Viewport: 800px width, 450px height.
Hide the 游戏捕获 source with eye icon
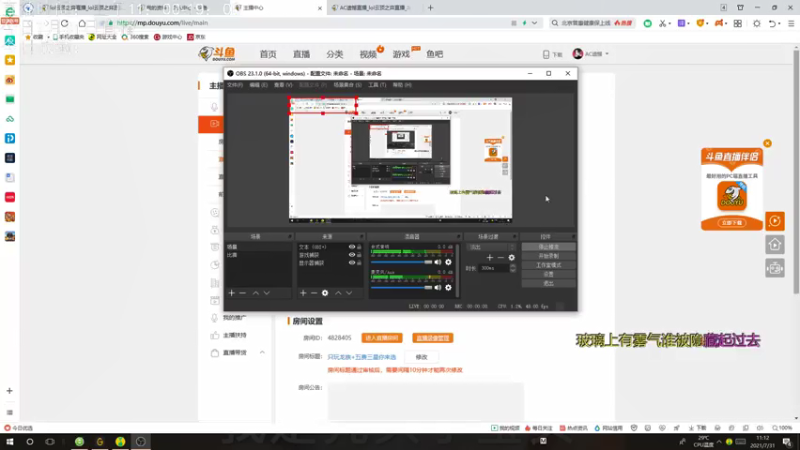tap(352, 255)
